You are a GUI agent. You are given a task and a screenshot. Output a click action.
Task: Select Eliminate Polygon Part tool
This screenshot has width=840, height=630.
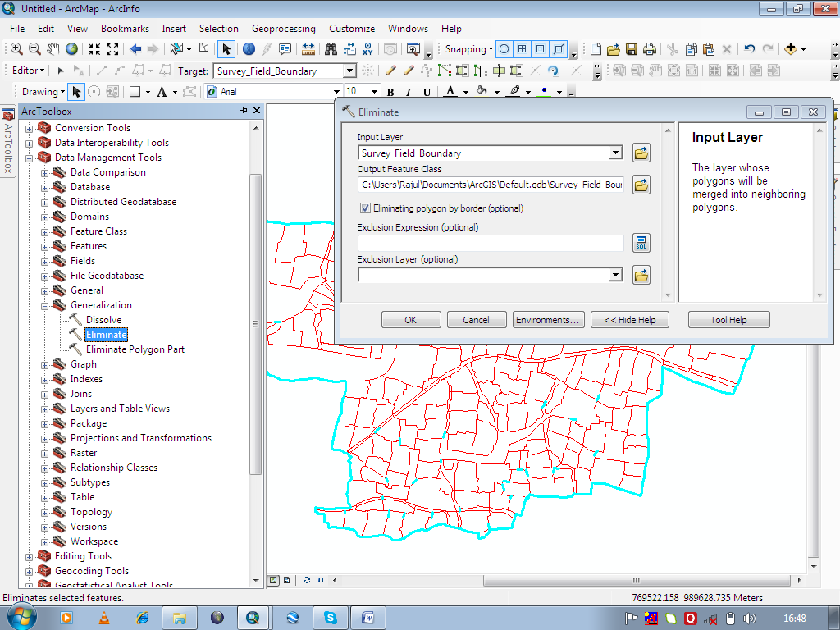pyautogui.click(x=135, y=349)
